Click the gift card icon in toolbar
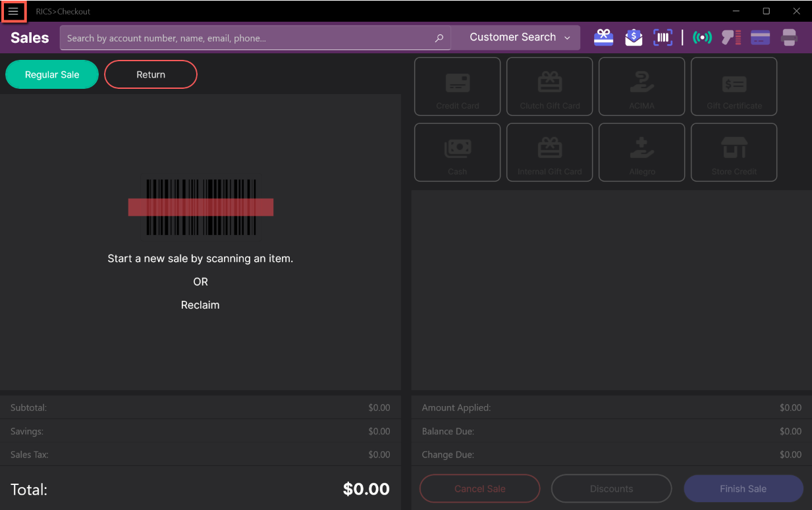 click(603, 38)
